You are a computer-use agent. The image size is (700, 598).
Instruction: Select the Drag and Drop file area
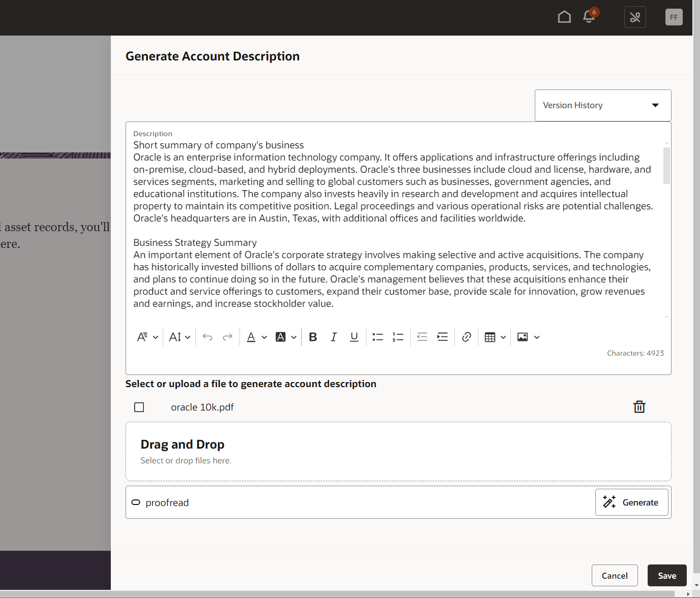398,451
